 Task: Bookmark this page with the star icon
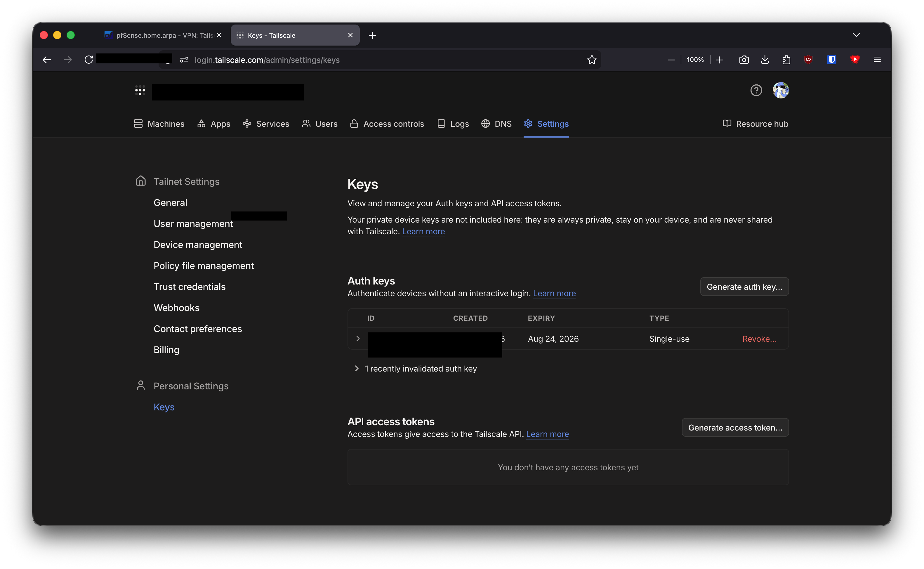[591, 60]
